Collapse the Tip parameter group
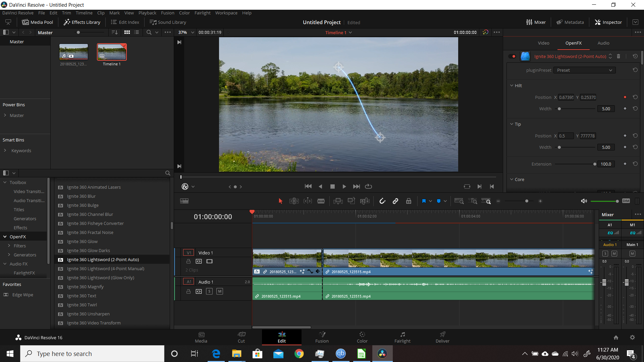644x362 pixels. [x=512, y=124]
